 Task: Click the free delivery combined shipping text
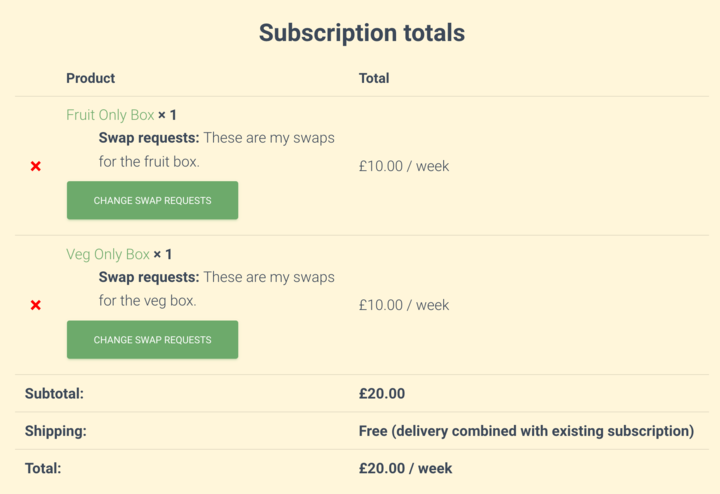[526, 431]
